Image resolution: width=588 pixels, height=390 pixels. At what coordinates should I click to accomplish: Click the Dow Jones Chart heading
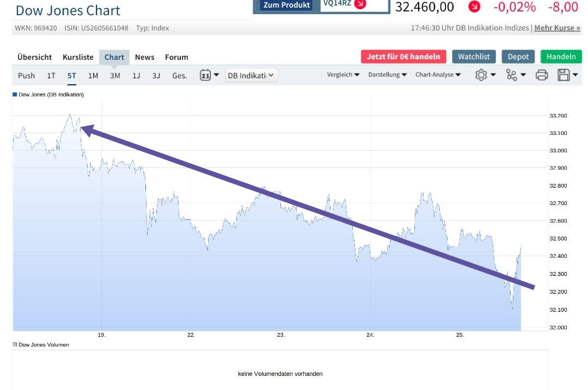tap(68, 10)
